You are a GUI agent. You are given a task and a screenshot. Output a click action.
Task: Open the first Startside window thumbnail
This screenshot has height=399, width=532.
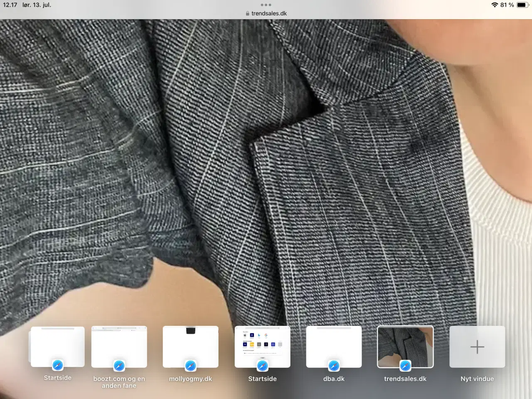click(x=57, y=347)
